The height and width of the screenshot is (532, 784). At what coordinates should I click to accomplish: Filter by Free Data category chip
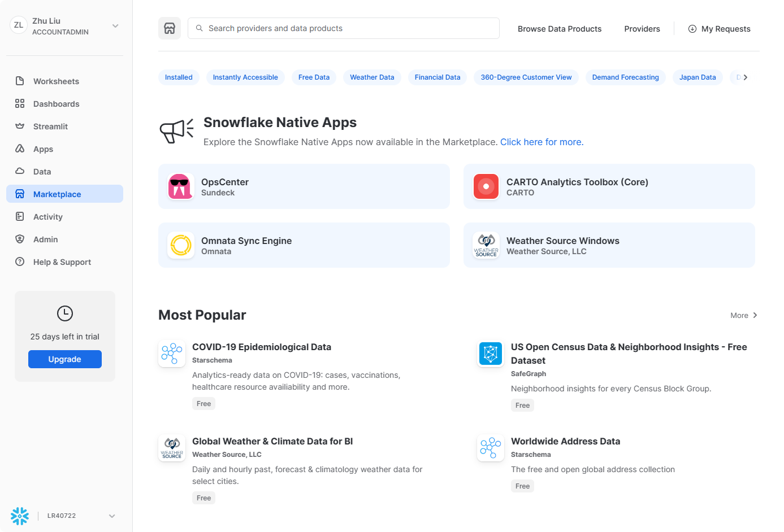(314, 77)
